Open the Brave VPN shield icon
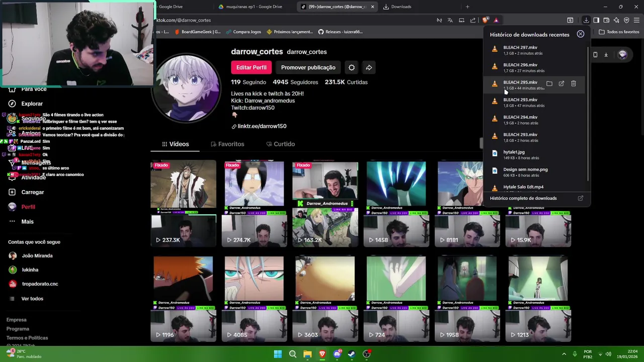Viewport: 644px width, 362px height. point(626,20)
